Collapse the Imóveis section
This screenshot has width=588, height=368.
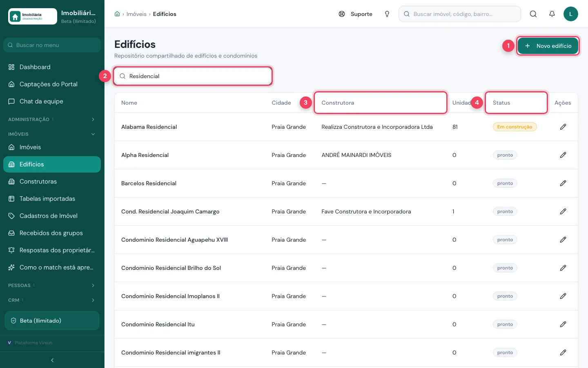[x=52, y=134]
